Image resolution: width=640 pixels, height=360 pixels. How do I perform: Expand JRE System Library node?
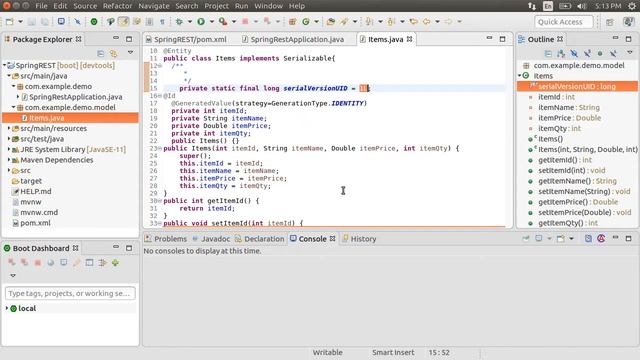point(9,149)
